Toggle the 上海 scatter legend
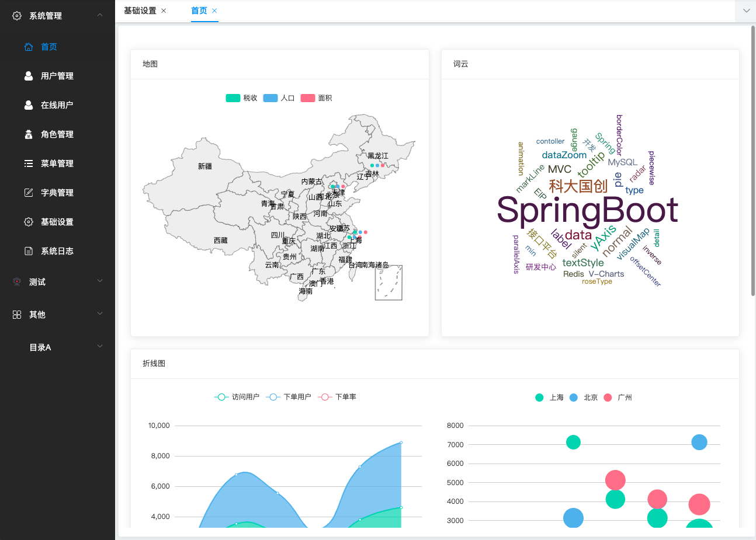756x540 pixels. pyautogui.click(x=549, y=398)
